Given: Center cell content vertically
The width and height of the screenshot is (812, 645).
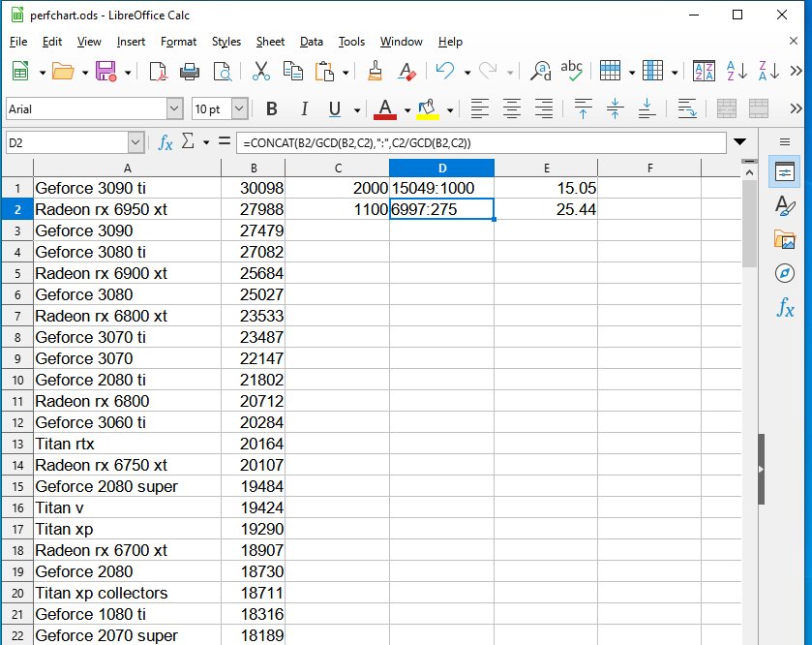Looking at the screenshot, I should tap(615, 108).
